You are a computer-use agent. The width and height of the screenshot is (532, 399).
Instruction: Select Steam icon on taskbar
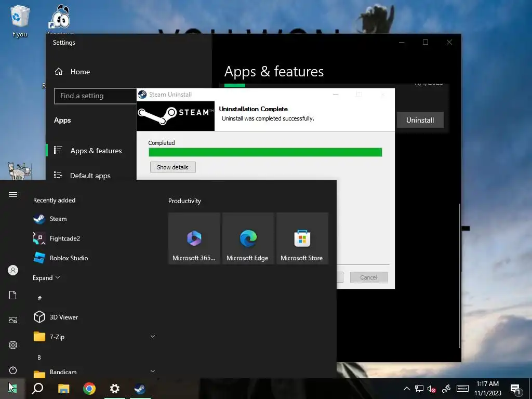(140, 389)
